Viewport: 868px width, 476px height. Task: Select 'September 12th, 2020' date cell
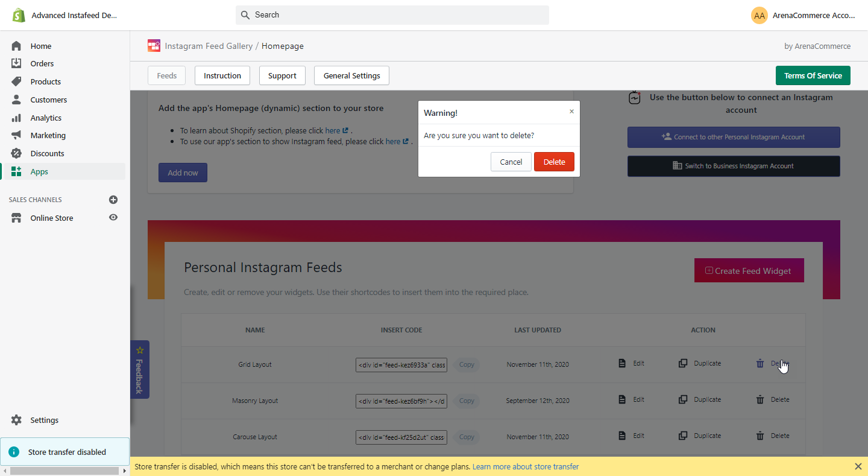(538, 401)
